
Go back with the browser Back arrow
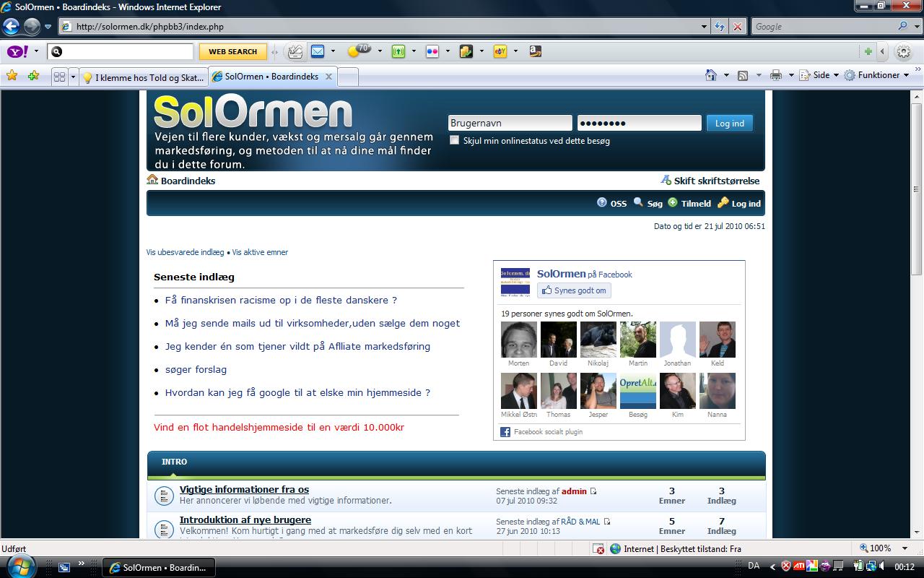(11, 27)
